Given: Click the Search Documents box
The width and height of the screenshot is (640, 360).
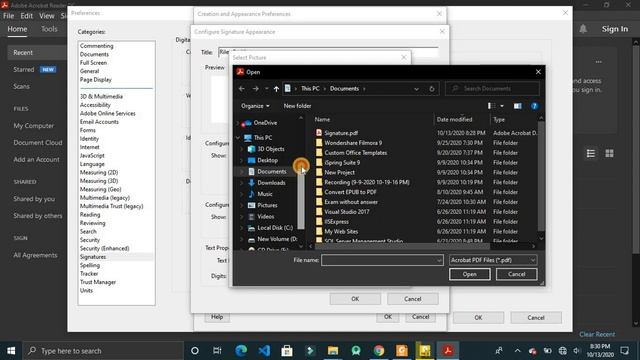Looking at the screenshot, I should tap(492, 89).
